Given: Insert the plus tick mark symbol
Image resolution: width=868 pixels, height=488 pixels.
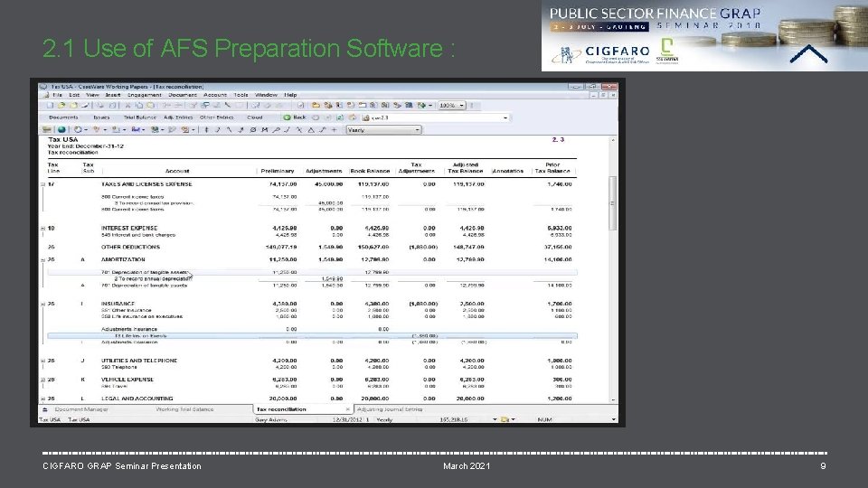Looking at the screenshot, I should click(334, 129).
